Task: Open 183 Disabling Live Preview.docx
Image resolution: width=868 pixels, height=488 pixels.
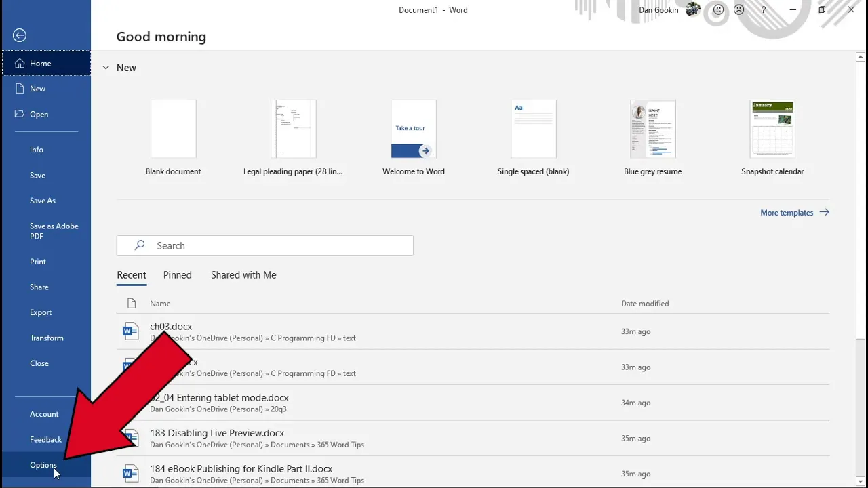Action: pos(473,439)
